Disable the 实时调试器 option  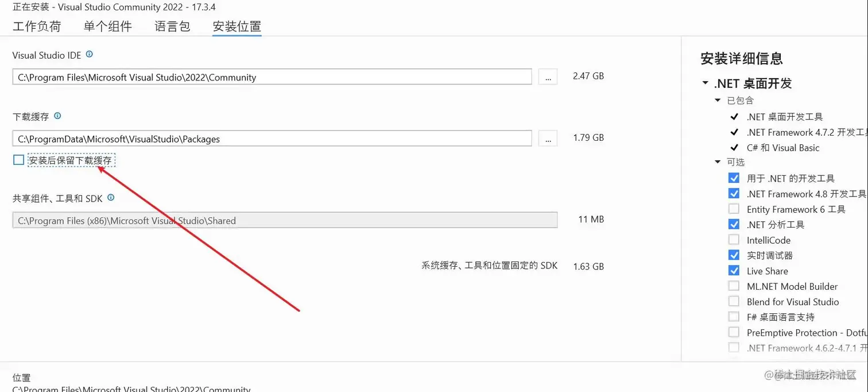click(x=734, y=255)
